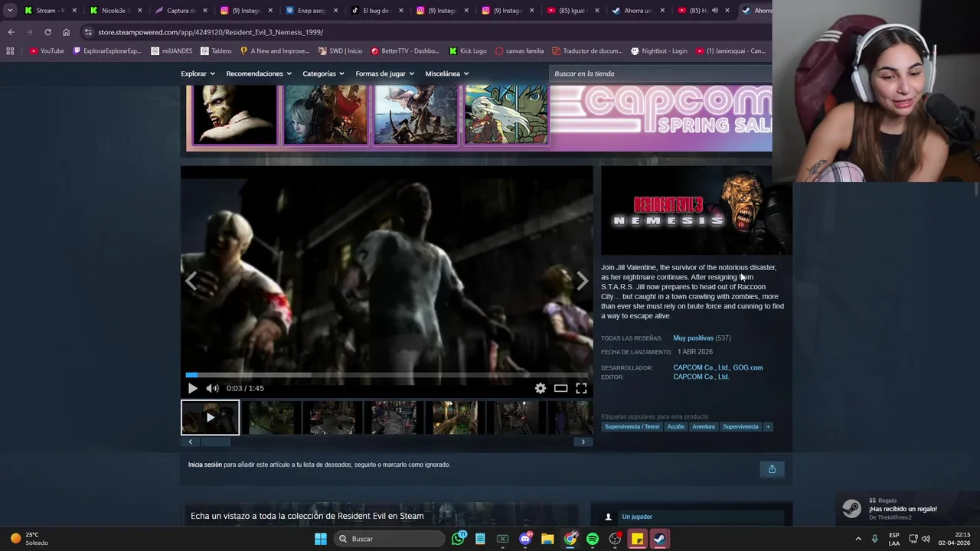The image size is (980, 551).
Task: Play the Resident Evil 3 trailer video
Action: pos(192,388)
